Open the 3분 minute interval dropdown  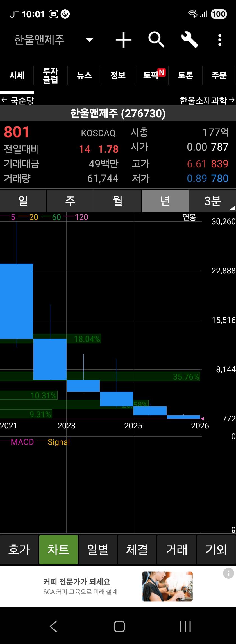213,201
